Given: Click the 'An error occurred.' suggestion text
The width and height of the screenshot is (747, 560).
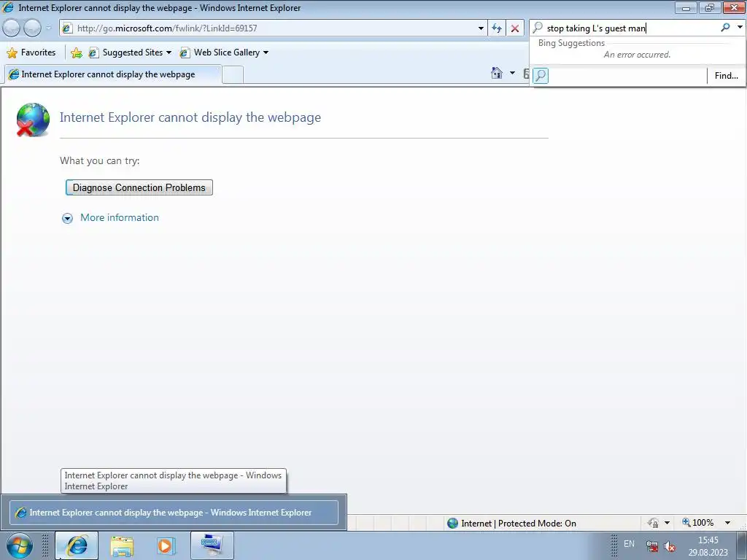Looking at the screenshot, I should click(637, 55).
